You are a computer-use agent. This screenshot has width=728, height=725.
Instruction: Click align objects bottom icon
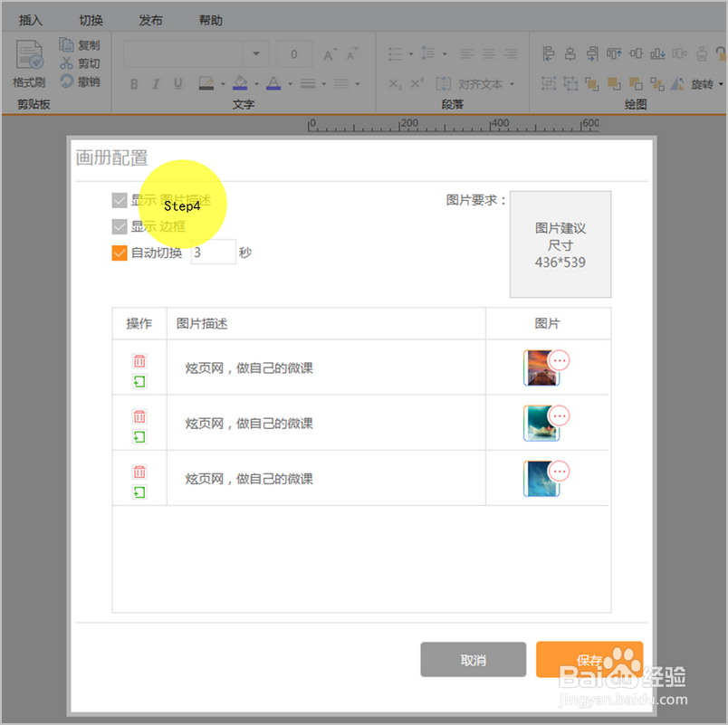[657, 53]
